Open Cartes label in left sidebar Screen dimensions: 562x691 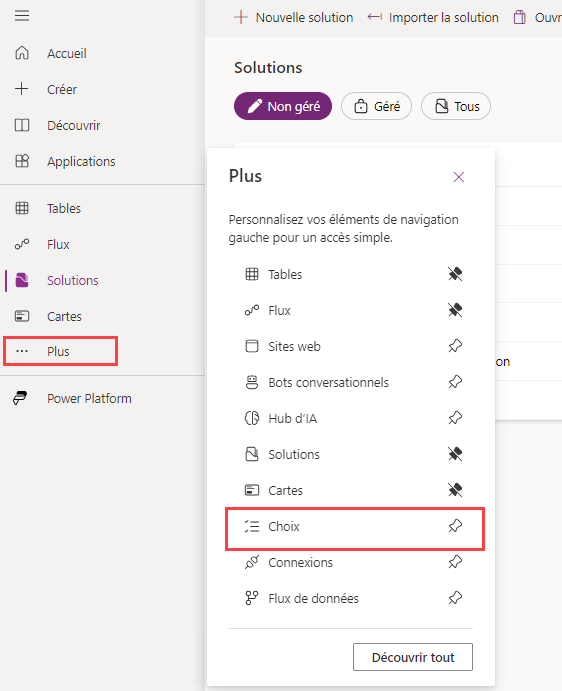(64, 316)
